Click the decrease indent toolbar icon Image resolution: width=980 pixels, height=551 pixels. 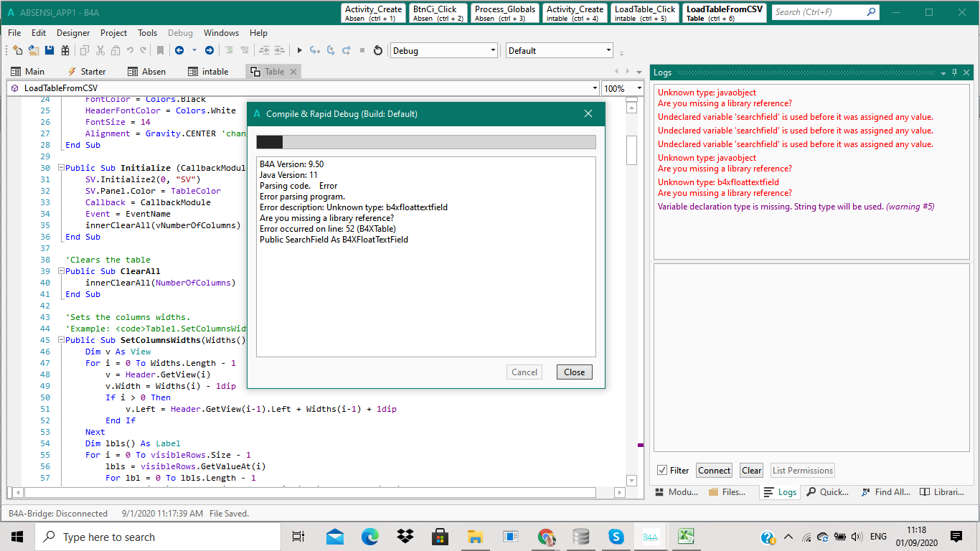point(264,50)
